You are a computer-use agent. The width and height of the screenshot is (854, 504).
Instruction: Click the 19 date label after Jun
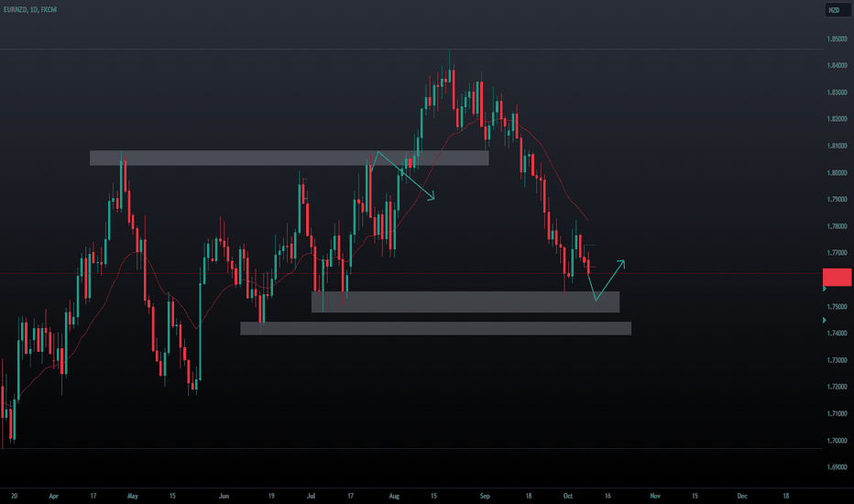tap(271, 497)
